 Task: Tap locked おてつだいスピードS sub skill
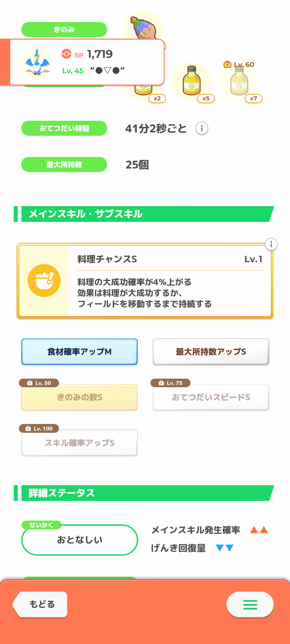[211, 397]
